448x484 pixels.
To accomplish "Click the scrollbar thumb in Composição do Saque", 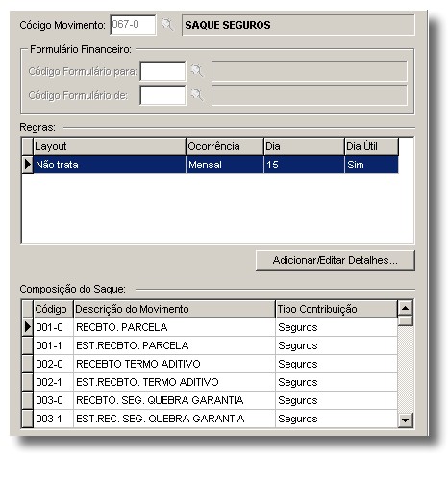I will click(x=405, y=320).
